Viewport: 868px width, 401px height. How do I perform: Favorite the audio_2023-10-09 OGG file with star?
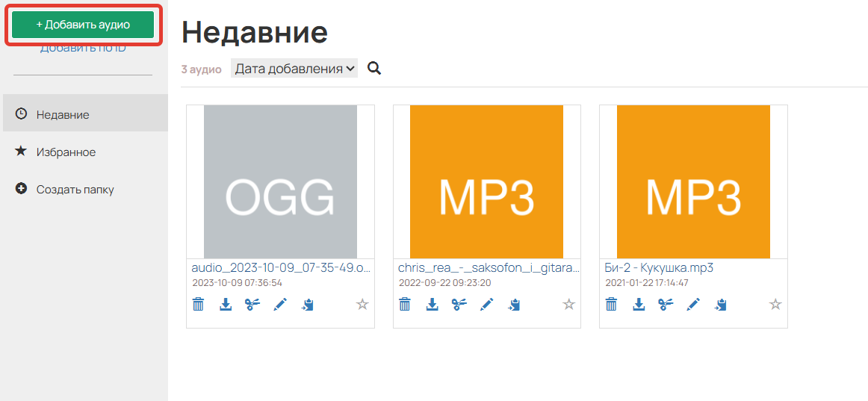[362, 304]
